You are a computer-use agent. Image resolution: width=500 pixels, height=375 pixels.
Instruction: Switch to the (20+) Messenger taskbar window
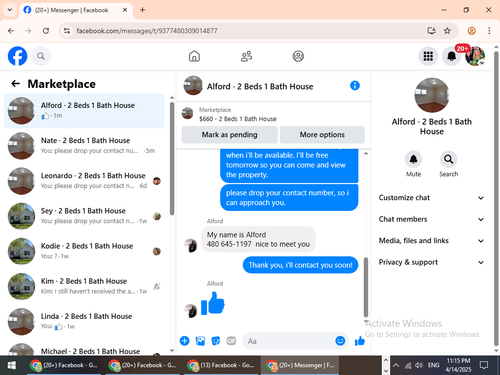[x=300, y=365]
